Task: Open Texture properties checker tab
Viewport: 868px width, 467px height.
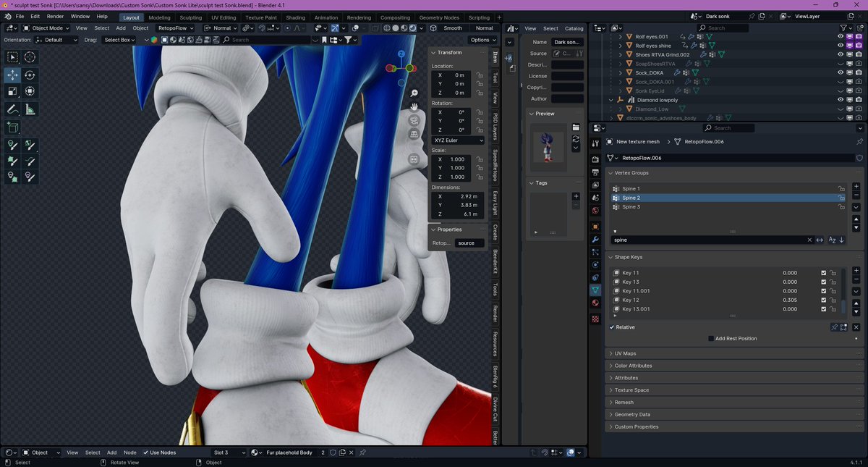Action: [x=595, y=319]
